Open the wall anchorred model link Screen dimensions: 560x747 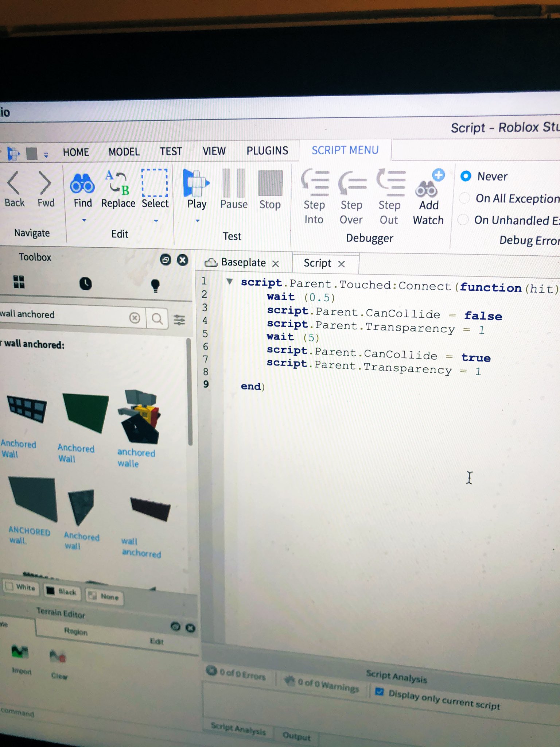pyautogui.click(x=141, y=547)
